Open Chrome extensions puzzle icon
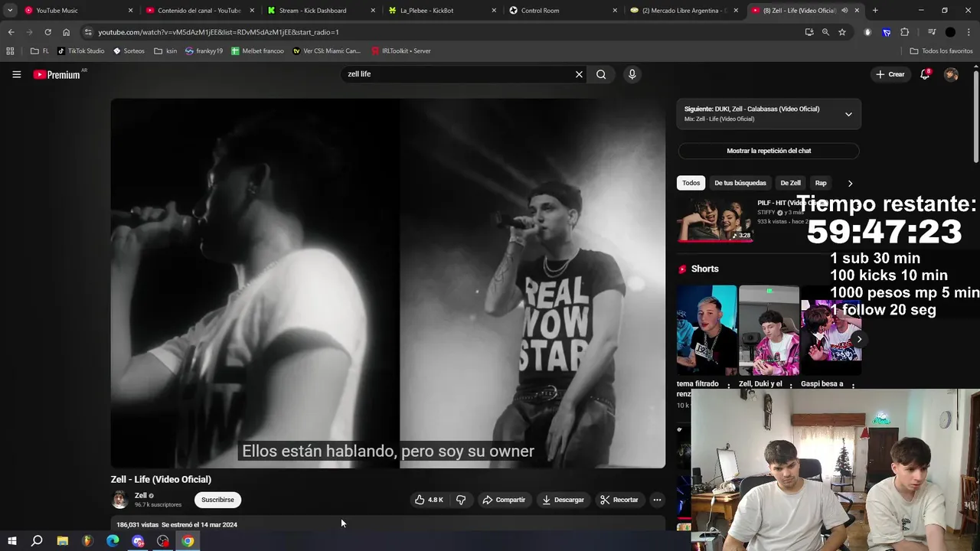980x551 pixels. pyautogui.click(x=905, y=32)
